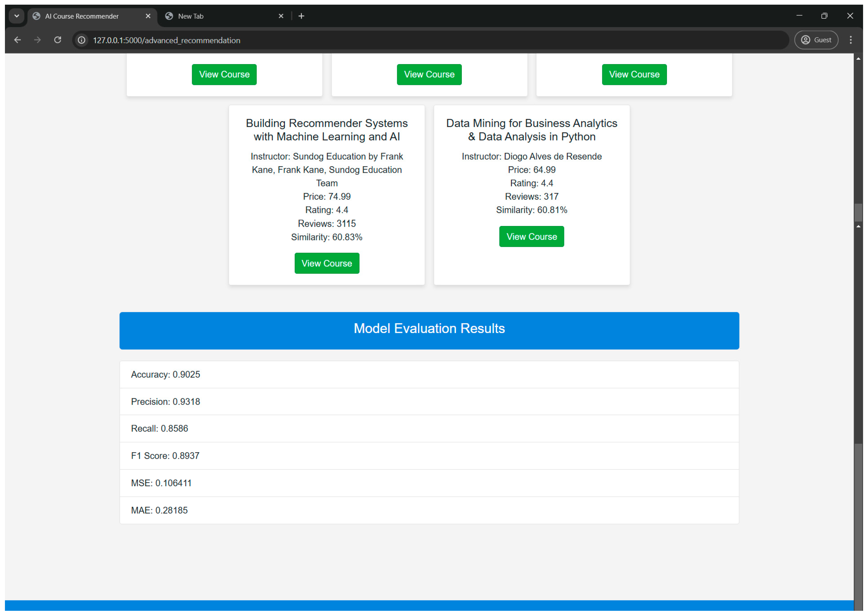Viewport: 868px width, 616px height.
Task: Click the top-middle View Course button
Action: [429, 74]
